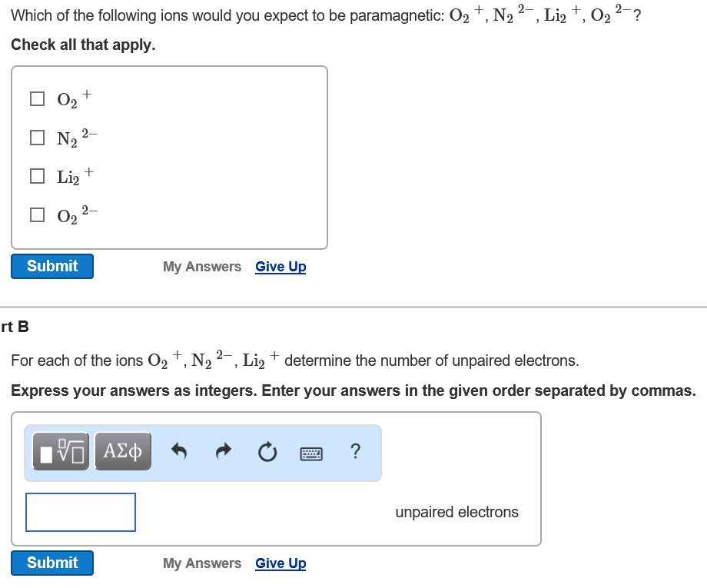Check the O2+ ion checkbox
Viewport: 707px width, 588px height.
(37, 98)
